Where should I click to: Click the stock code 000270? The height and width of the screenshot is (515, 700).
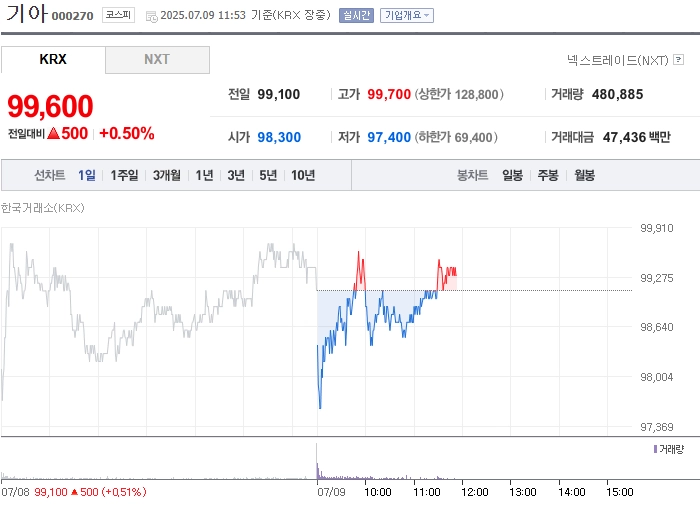72,16
